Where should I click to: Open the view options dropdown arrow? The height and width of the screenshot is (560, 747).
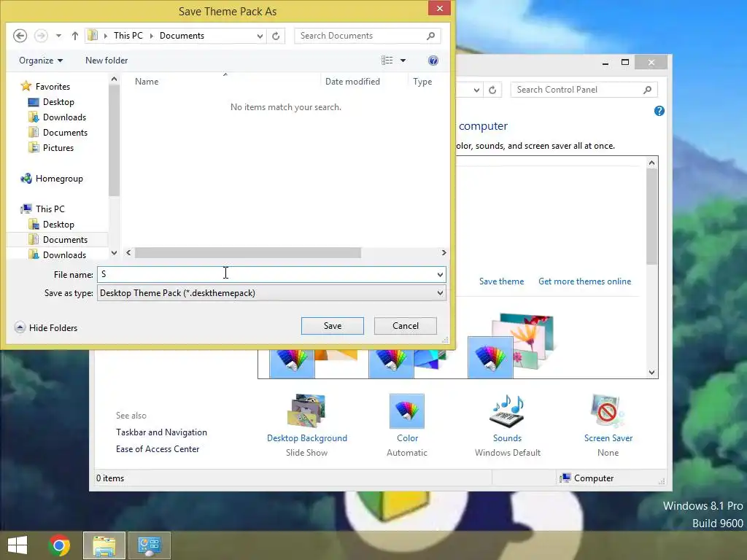tap(403, 61)
